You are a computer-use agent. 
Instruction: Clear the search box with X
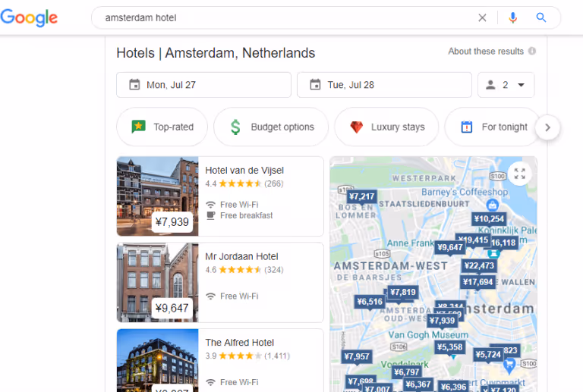pyautogui.click(x=482, y=17)
